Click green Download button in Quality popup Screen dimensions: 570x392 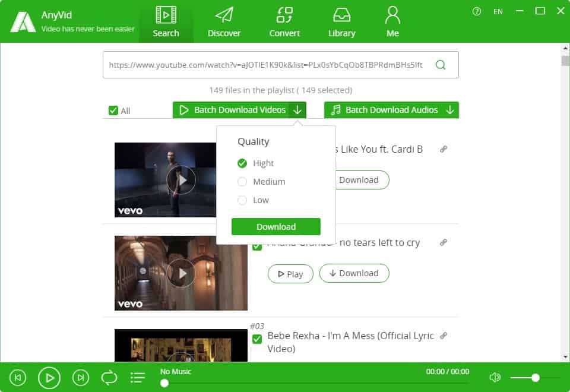click(276, 226)
